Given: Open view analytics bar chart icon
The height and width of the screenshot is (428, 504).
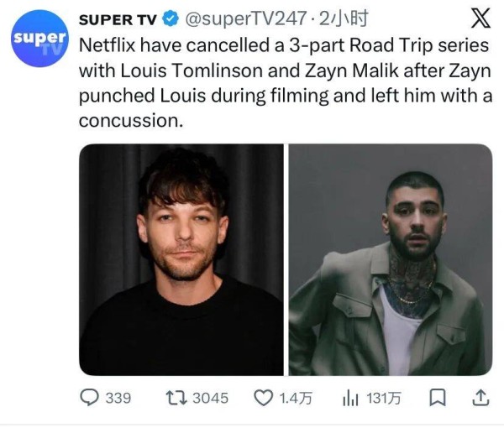Looking at the screenshot, I should tap(350, 398).
